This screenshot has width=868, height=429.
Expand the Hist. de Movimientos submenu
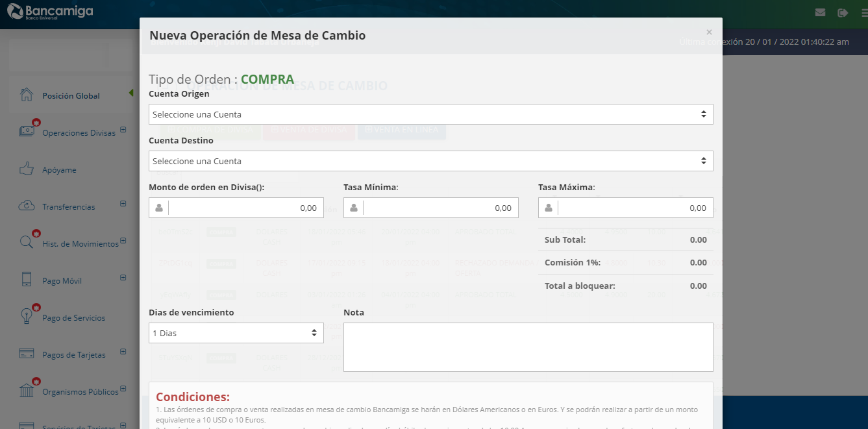point(123,241)
